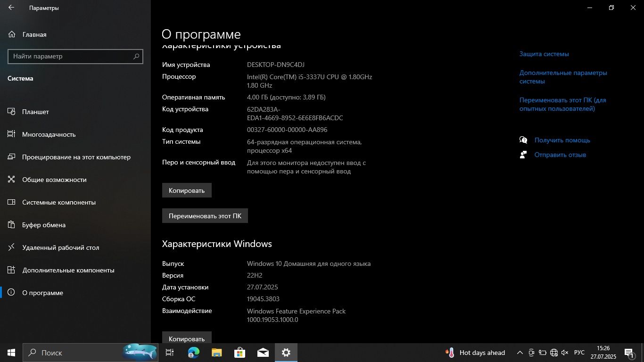Open the Mail app from the taskbar
Screen dimensions: 644x362
tap(263, 353)
